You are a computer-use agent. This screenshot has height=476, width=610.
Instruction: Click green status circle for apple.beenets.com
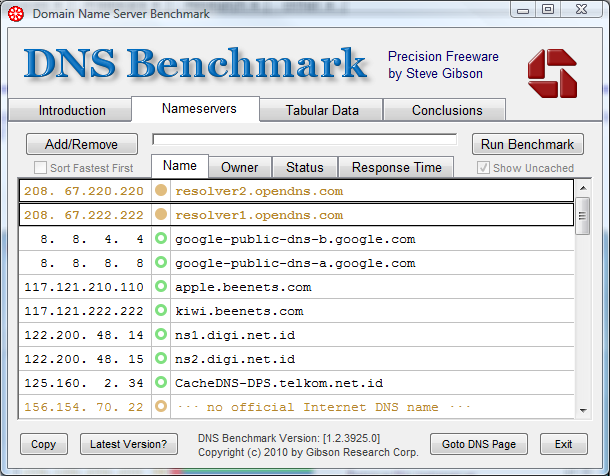pos(161,287)
